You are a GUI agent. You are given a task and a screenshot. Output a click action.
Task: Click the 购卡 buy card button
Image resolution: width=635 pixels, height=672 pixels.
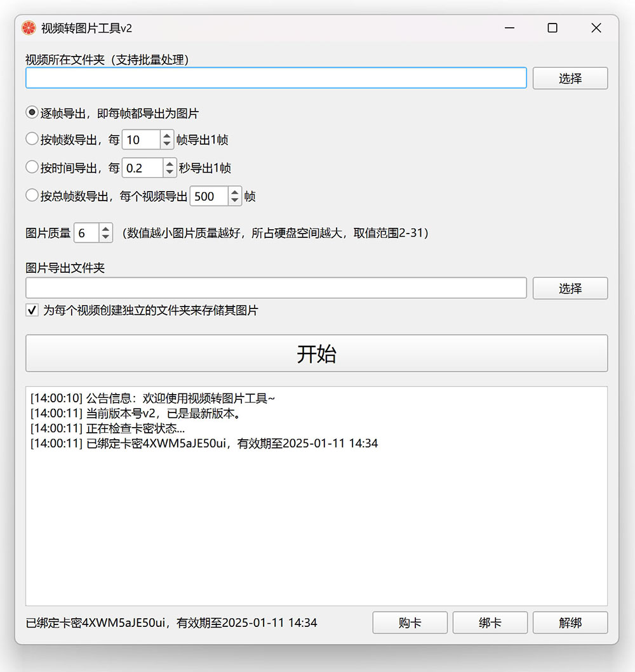[x=410, y=623]
